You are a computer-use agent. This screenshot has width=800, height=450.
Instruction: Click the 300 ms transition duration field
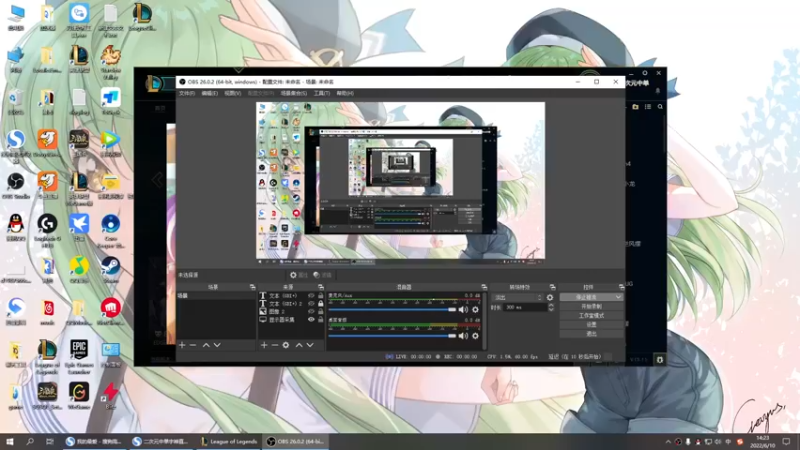point(525,308)
